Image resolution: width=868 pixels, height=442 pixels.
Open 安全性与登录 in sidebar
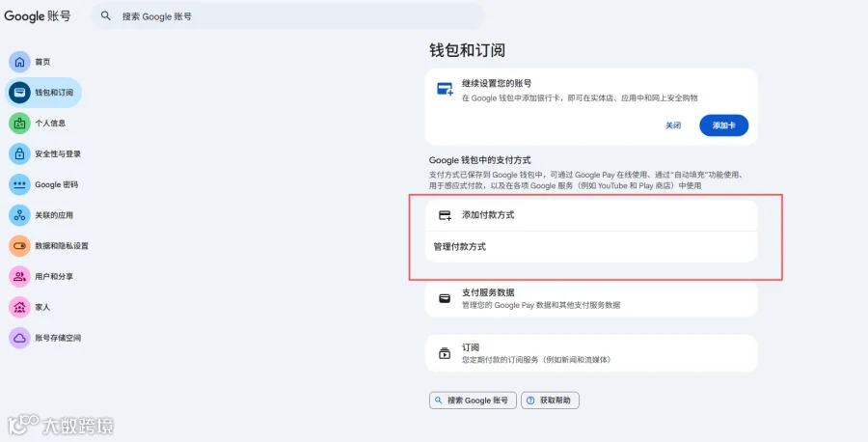58,154
